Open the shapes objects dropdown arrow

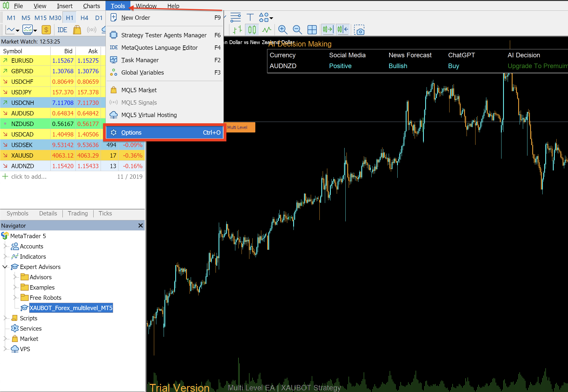tap(271, 18)
